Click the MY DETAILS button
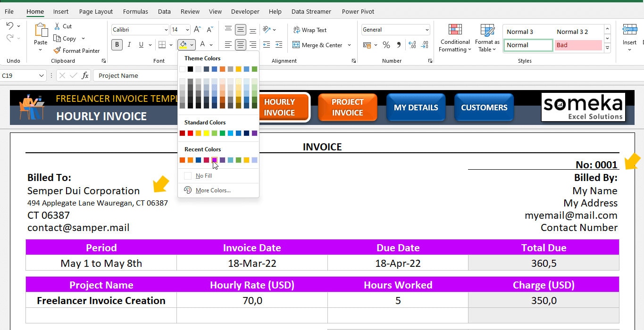Screen dimensions: 644x330 pos(416,107)
